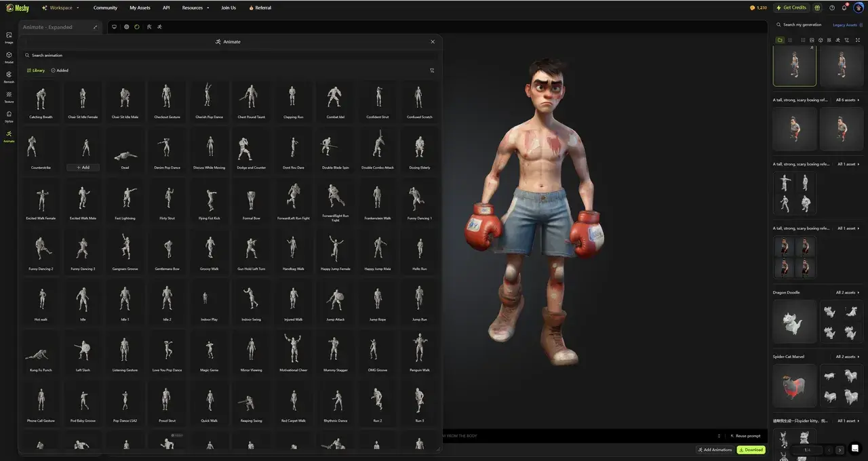Add the Counterstrike animation with the Add button
This screenshot has width=868, height=461.
[x=83, y=167]
